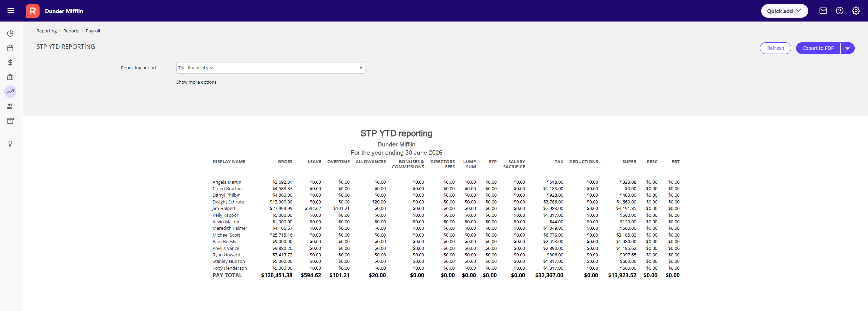The width and height of the screenshot is (868, 311).
Task: Click the FBT column header
Action: click(676, 162)
